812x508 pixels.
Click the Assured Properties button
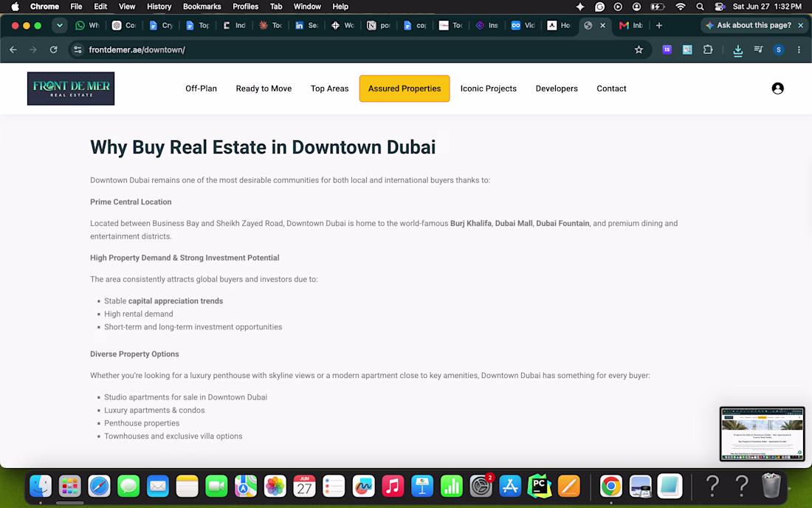405,89
